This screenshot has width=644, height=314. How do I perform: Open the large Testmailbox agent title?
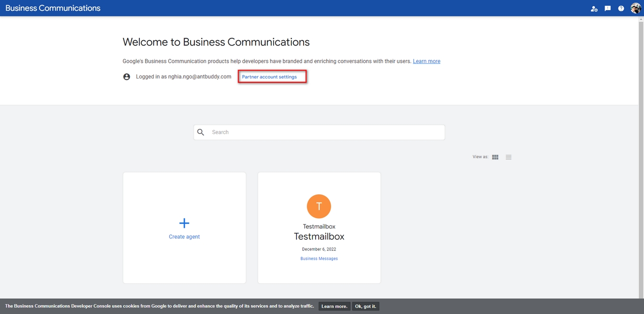(x=319, y=236)
